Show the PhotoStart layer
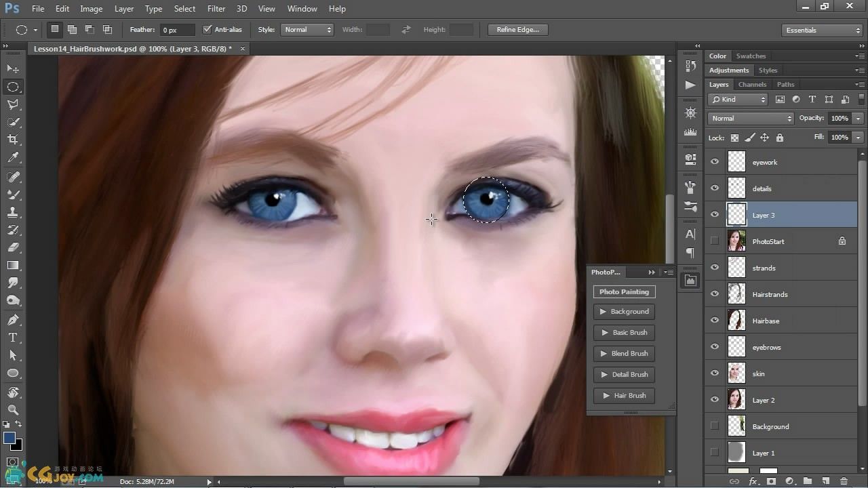 click(714, 241)
